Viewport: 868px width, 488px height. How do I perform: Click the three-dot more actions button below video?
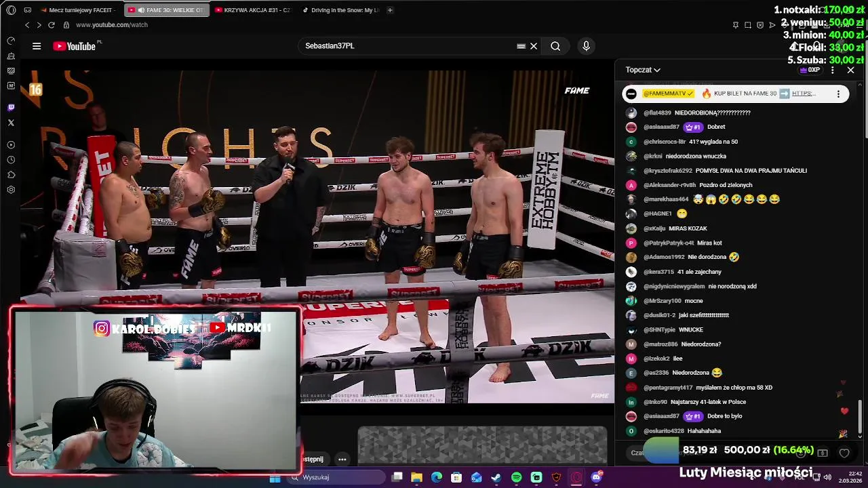click(342, 459)
